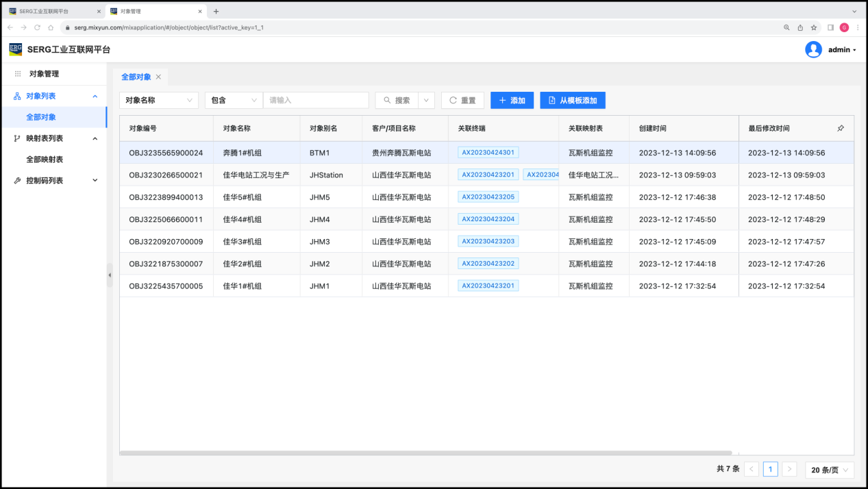Open the 20 条/页 page size dropdown
868x489 pixels.
point(830,470)
